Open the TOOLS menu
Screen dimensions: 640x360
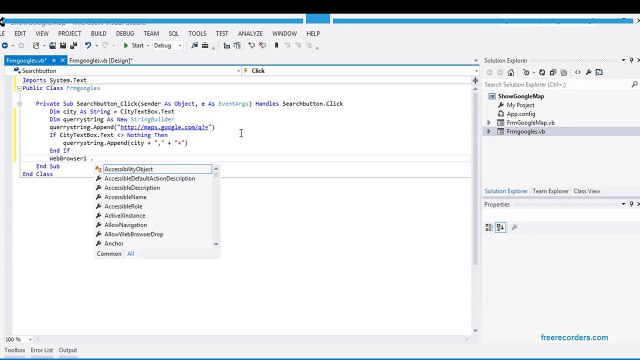(197, 33)
